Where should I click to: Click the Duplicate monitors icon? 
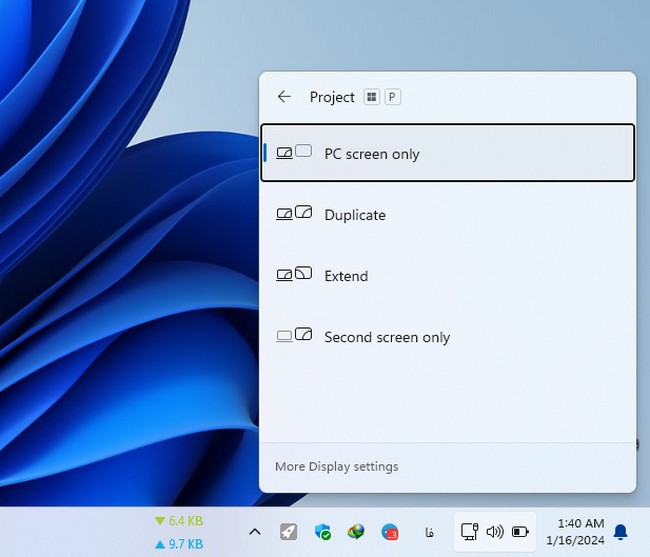294,213
